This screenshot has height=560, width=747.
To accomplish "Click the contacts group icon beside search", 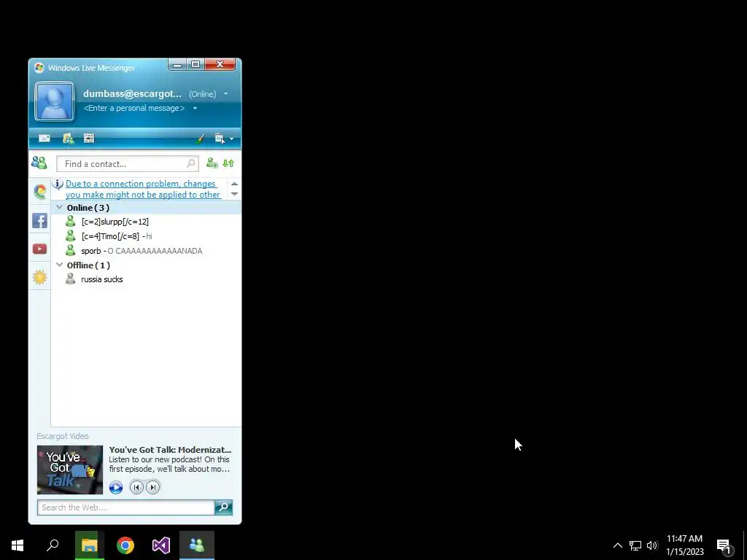I will (39, 163).
